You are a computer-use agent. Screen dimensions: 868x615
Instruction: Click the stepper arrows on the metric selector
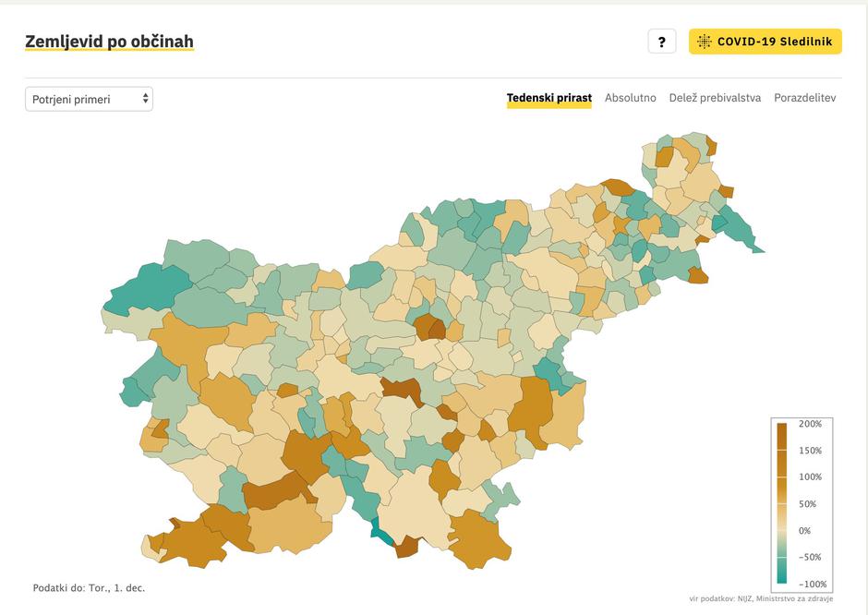tap(143, 97)
